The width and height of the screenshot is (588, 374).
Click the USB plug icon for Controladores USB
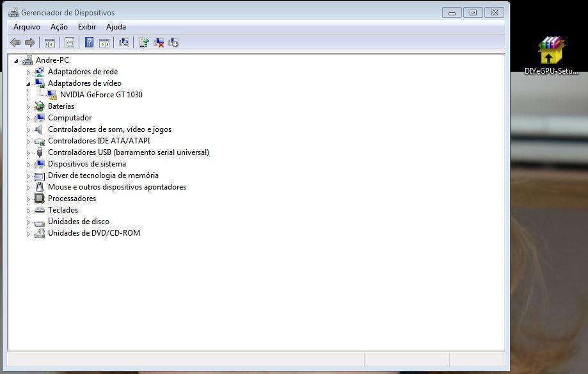tap(40, 152)
